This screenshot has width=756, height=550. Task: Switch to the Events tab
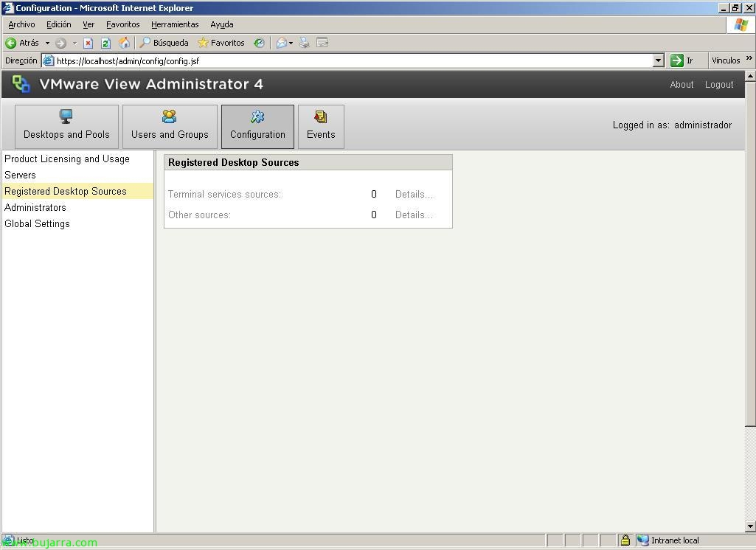click(321, 127)
